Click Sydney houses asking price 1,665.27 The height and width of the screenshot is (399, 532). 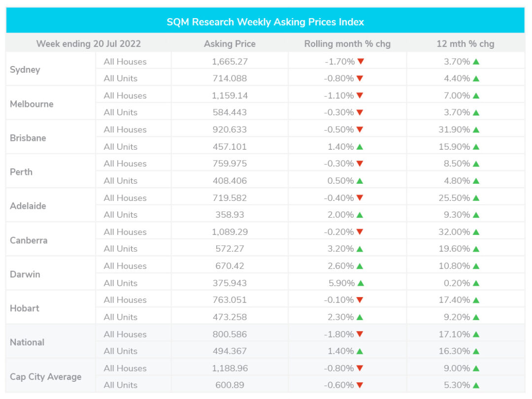tap(230, 62)
